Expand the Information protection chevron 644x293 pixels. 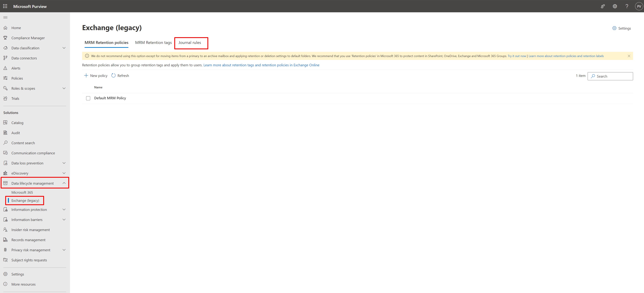click(64, 210)
